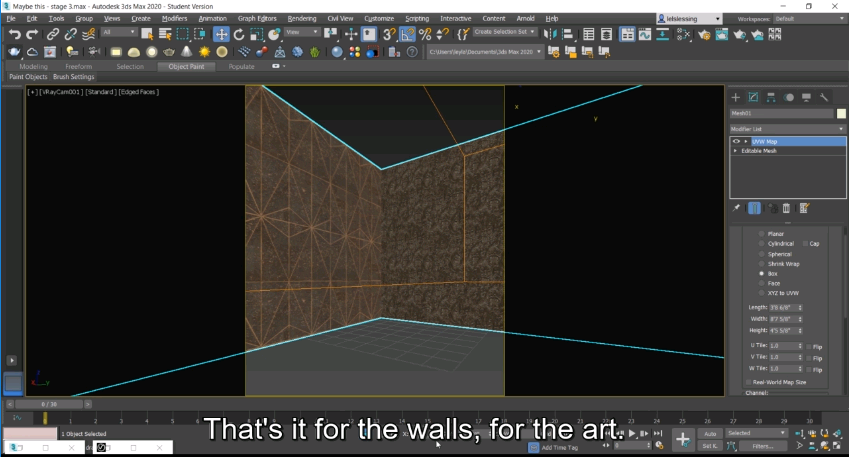Open the Create panel plus tab

point(735,97)
